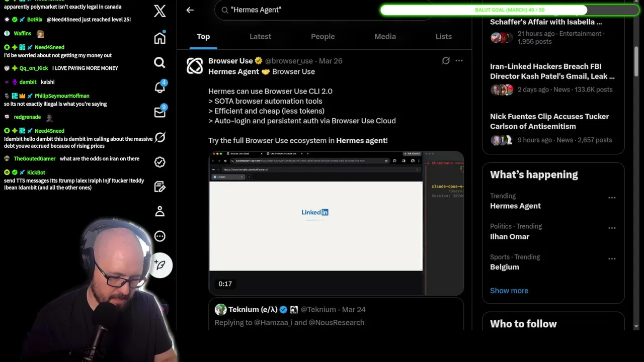The width and height of the screenshot is (644, 362).
Task: Switch to the Media tab
Action: (385, 37)
